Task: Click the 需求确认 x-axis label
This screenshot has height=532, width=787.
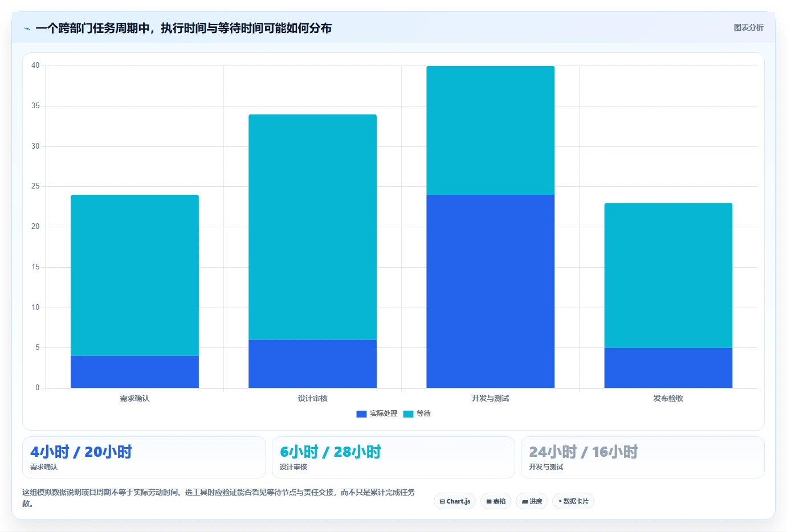Action: pyautogui.click(x=134, y=398)
